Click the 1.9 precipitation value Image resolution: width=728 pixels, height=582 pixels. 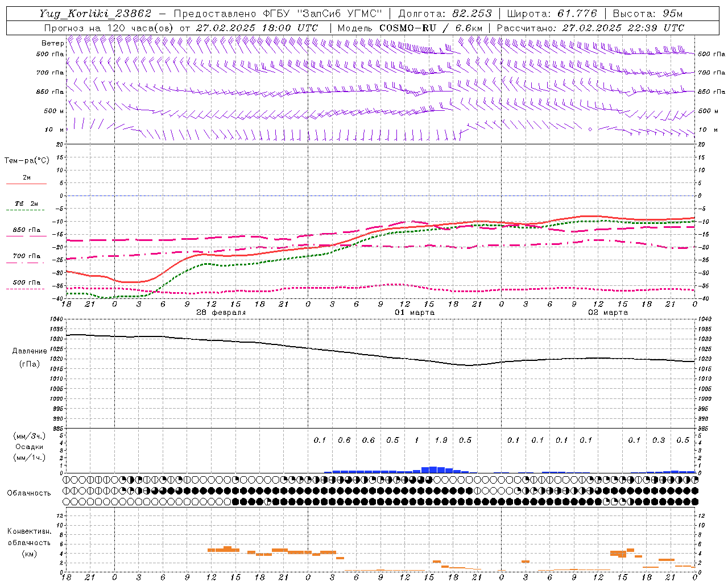[441, 440]
